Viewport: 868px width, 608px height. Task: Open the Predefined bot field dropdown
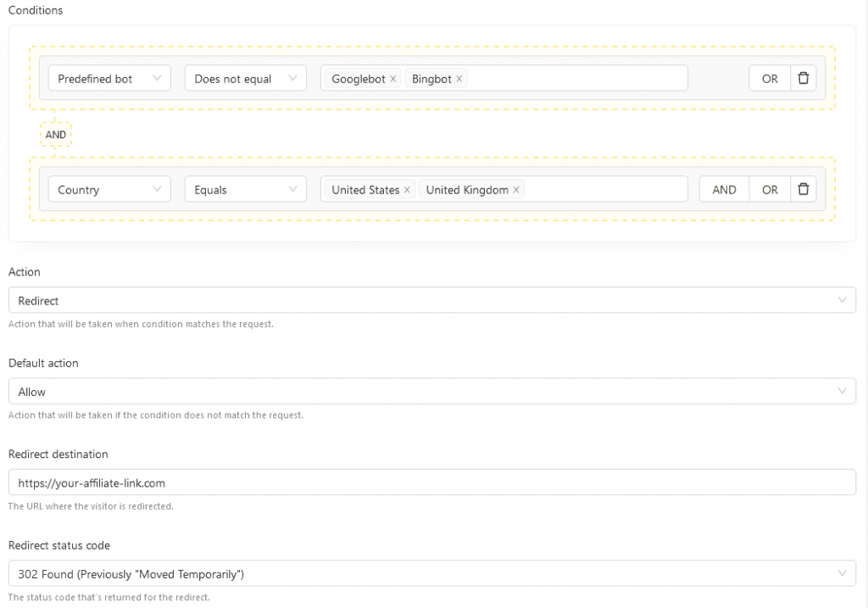[x=109, y=78]
